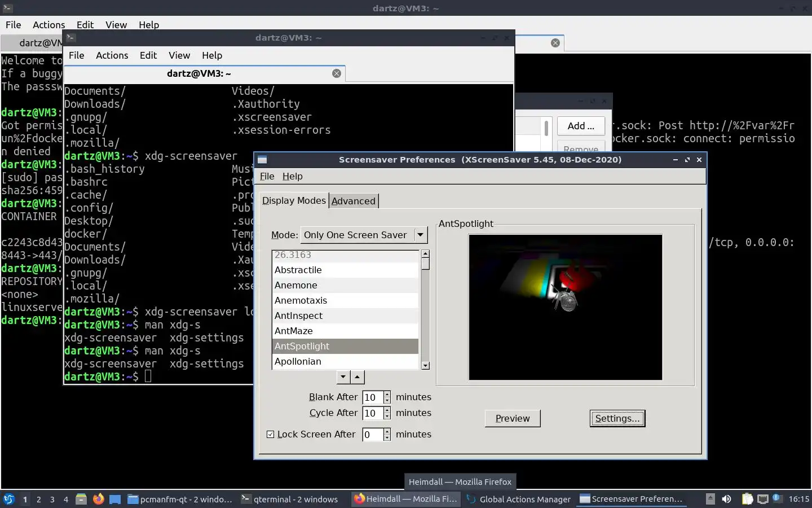
Task: Click Screensaver Preferences taskbar entry
Action: coord(632,499)
